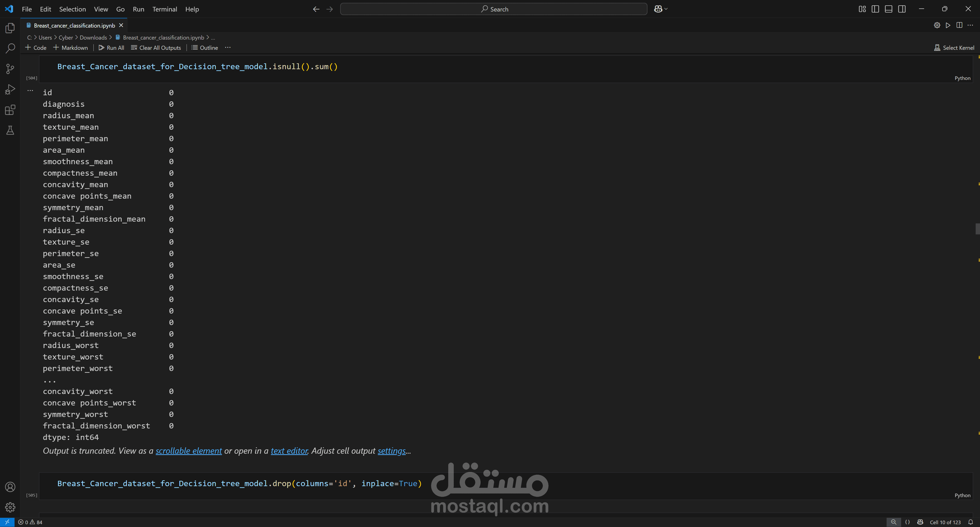The height and width of the screenshot is (527, 980).
Task: Click the top Search command box
Action: pos(493,9)
